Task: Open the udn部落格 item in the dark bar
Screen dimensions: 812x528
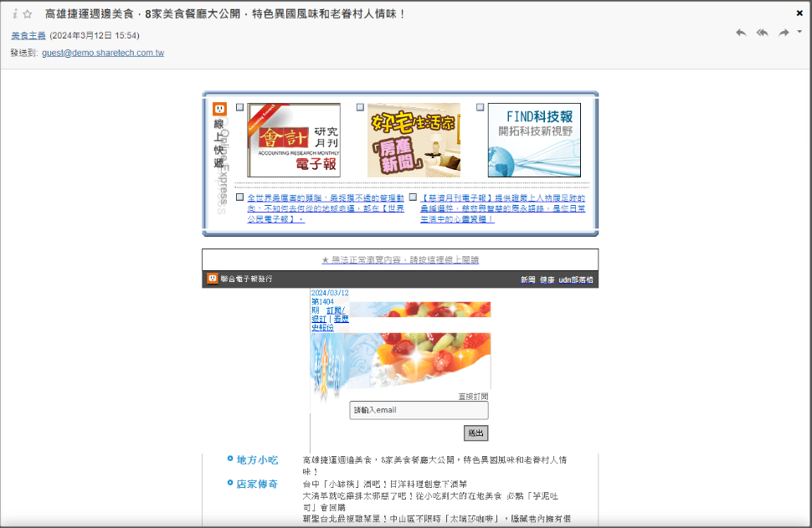Action: point(576,279)
